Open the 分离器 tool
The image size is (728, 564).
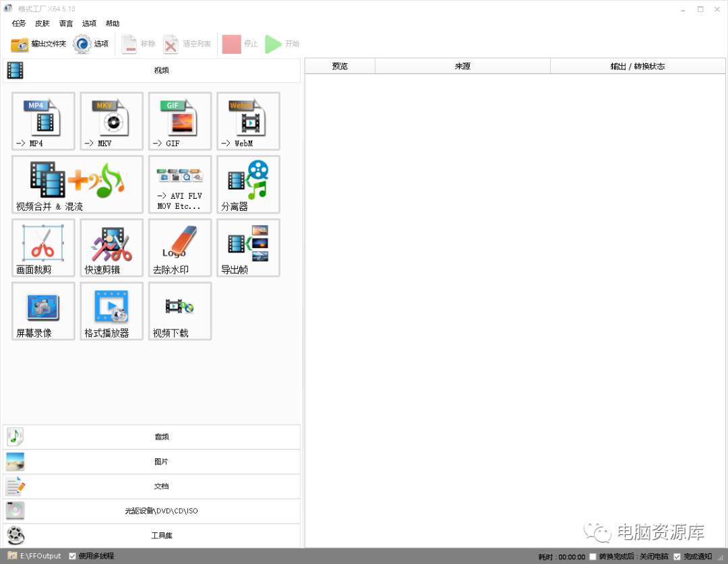pyautogui.click(x=248, y=185)
